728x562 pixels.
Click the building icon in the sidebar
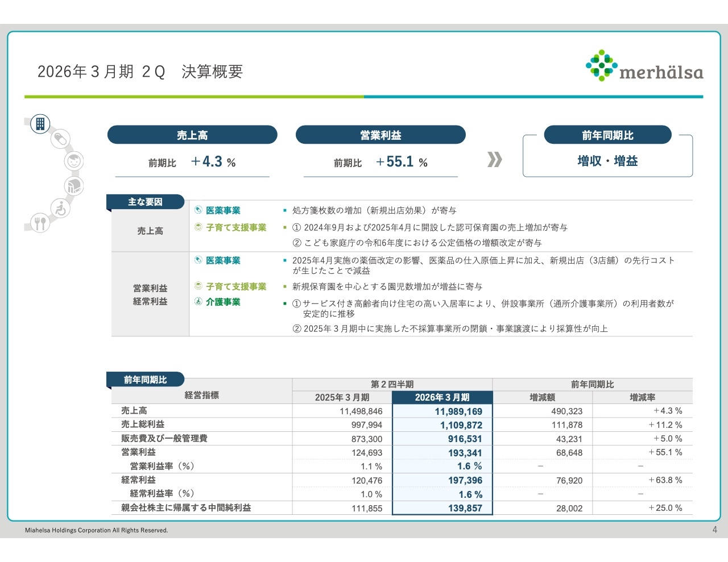[40, 123]
